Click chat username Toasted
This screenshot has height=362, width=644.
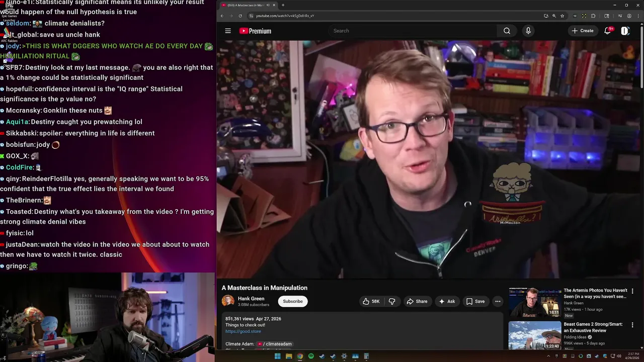tap(19, 212)
